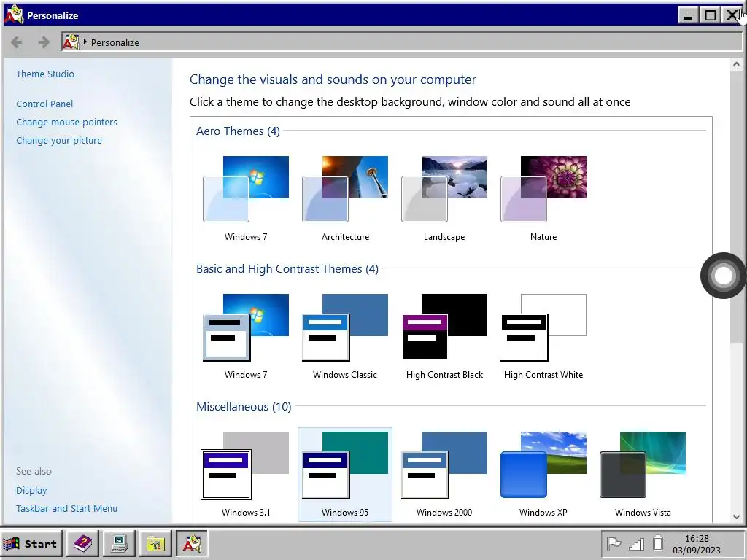
Task: Open the Control Panel link
Action: 44,104
